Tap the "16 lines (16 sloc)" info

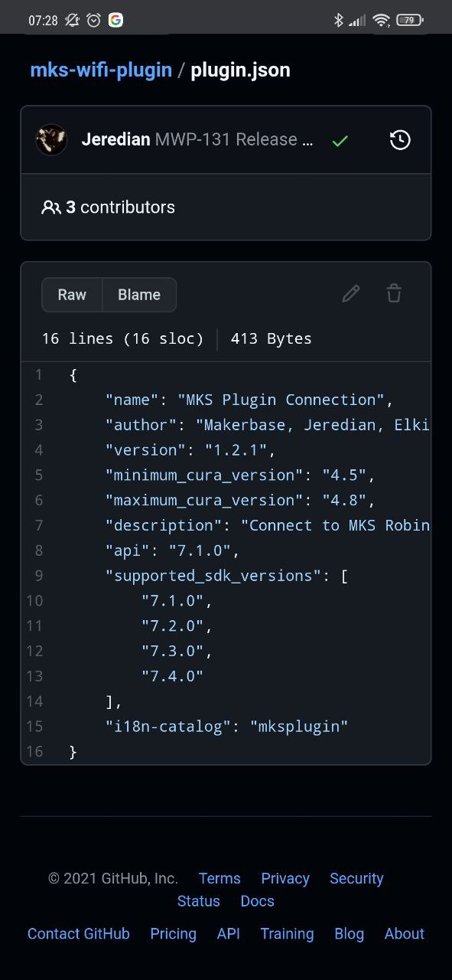coord(123,338)
